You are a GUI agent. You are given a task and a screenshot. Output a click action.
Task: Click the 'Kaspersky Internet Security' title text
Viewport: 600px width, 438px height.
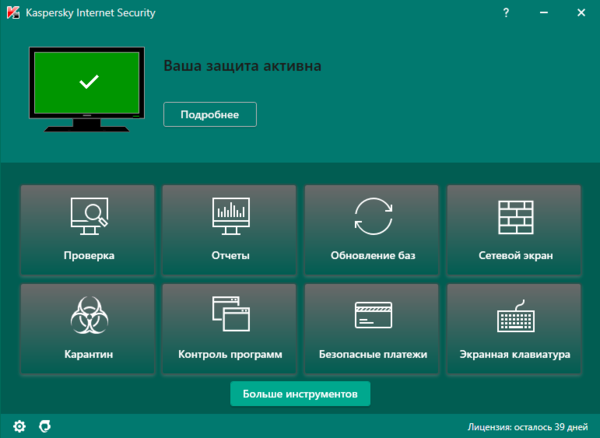tap(90, 13)
